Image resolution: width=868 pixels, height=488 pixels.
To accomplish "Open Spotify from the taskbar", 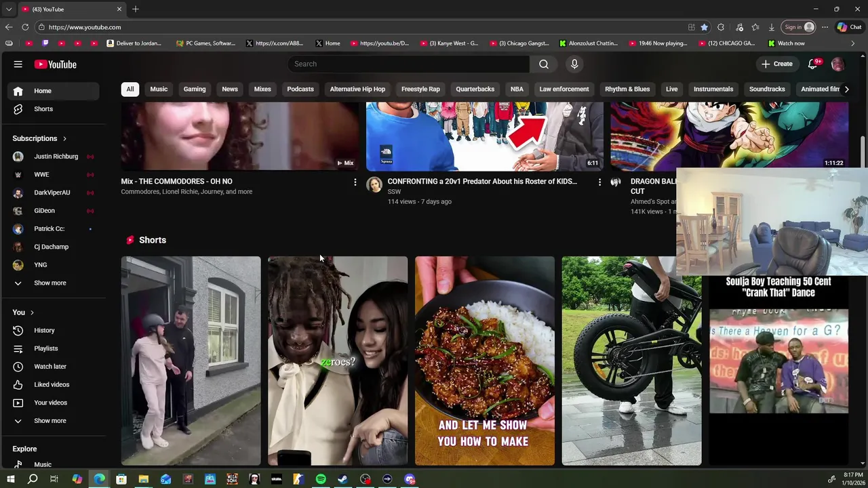I will pyautogui.click(x=321, y=479).
